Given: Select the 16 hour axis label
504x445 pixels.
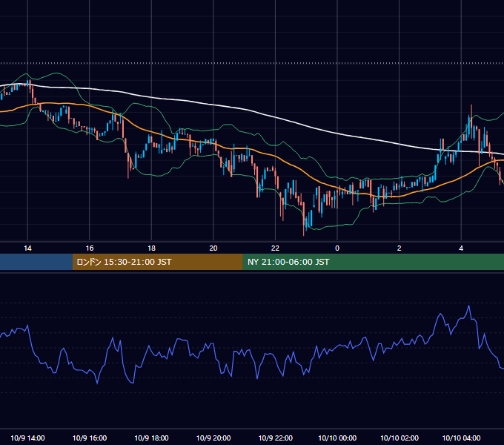Looking at the screenshot, I should coord(90,248).
